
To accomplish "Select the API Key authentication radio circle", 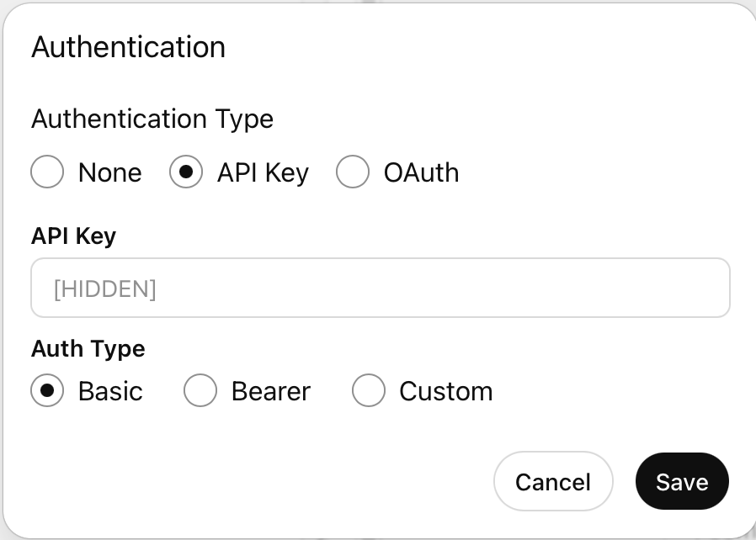I will click(186, 172).
